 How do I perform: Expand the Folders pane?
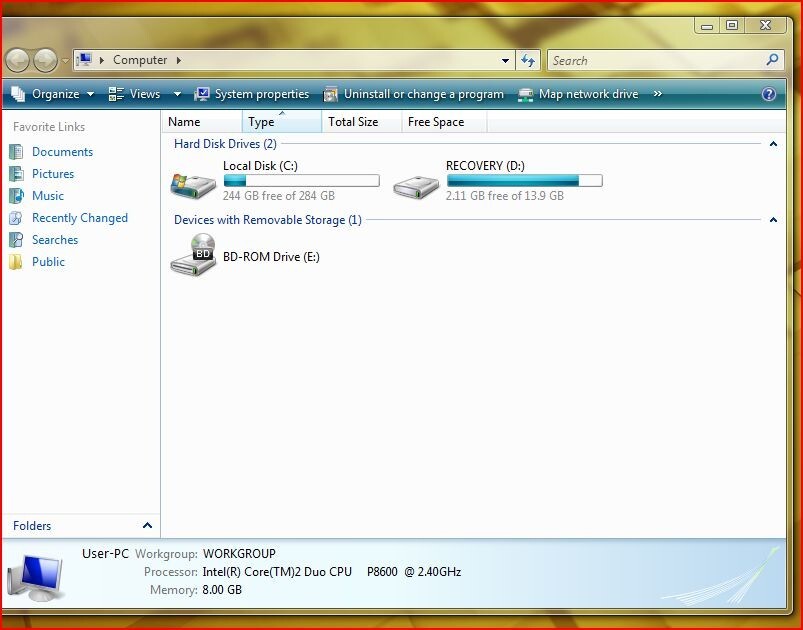pyautogui.click(x=147, y=526)
